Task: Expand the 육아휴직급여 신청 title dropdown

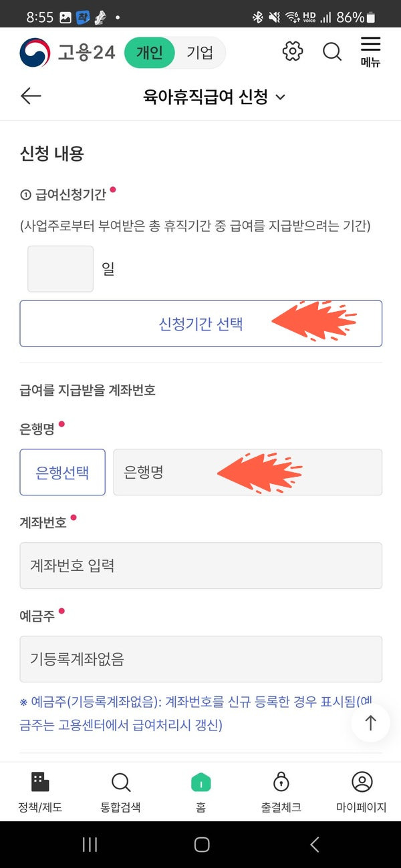Action: 214,97
